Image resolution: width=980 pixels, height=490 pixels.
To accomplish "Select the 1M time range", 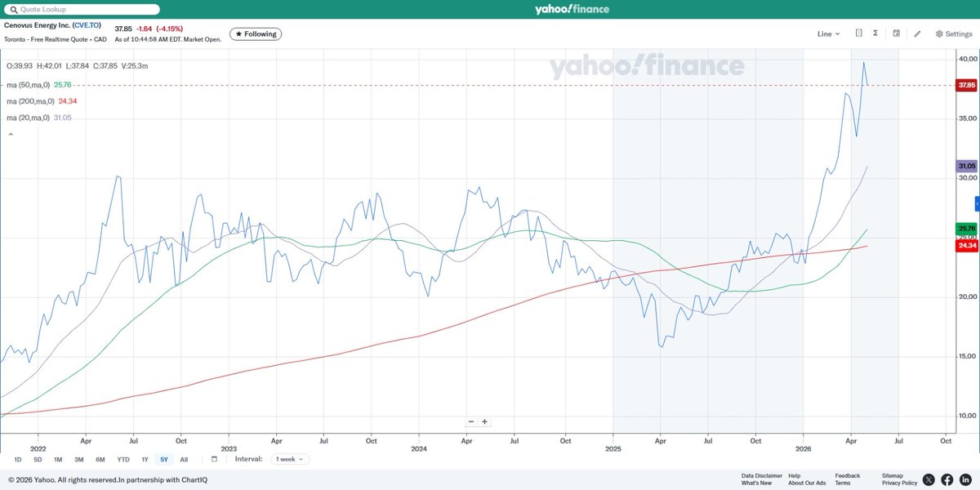I will (x=59, y=459).
